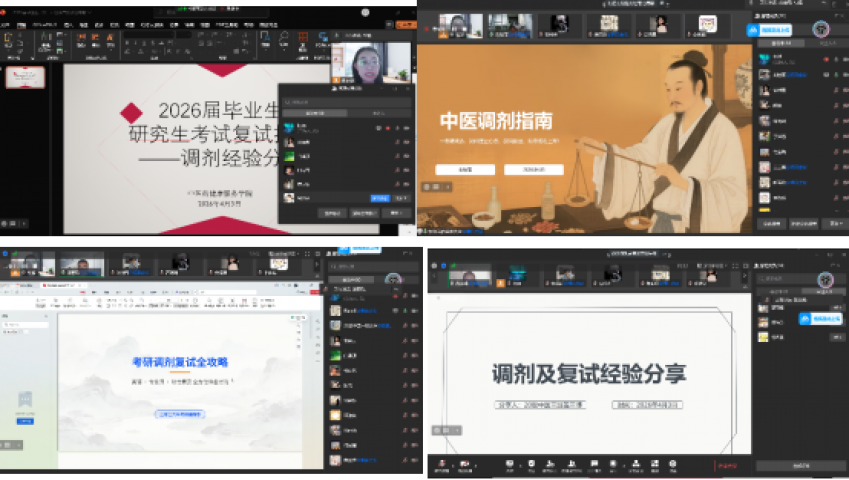Toggle the microphone in the bottom meeting toolbar
The width and height of the screenshot is (849, 480).
click(x=441, y=465)
